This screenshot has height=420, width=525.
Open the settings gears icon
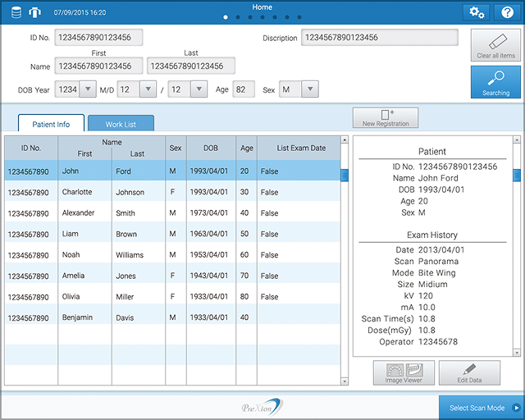tap(474, 11)
